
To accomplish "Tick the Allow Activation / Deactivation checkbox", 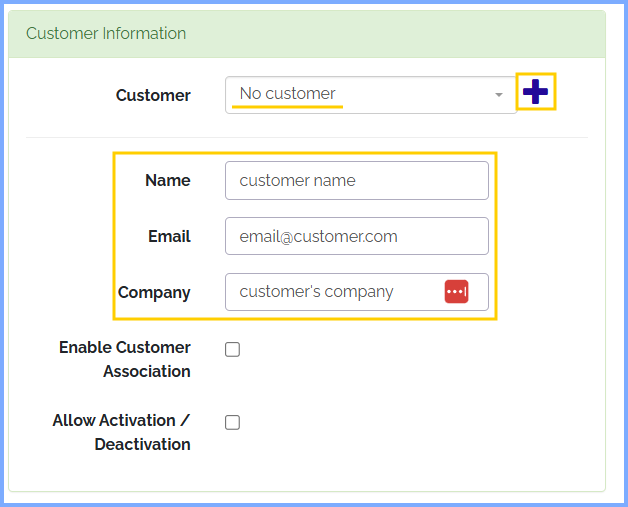I will pyautogui.click(x=233, y=422).
